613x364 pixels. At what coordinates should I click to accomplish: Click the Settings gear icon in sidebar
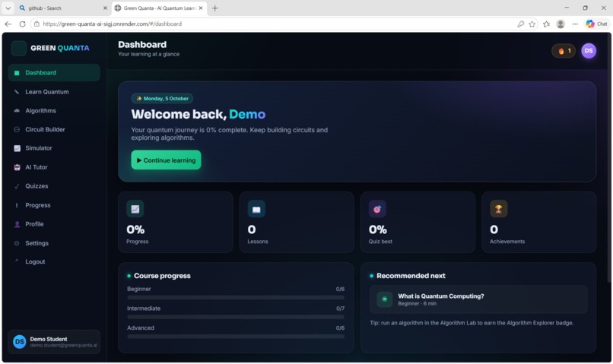point(17,243)
